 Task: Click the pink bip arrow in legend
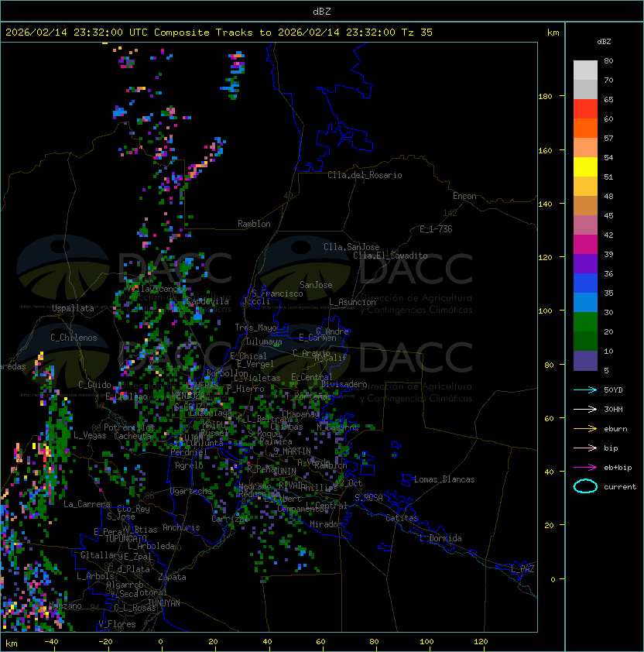(x=585, y=448)
